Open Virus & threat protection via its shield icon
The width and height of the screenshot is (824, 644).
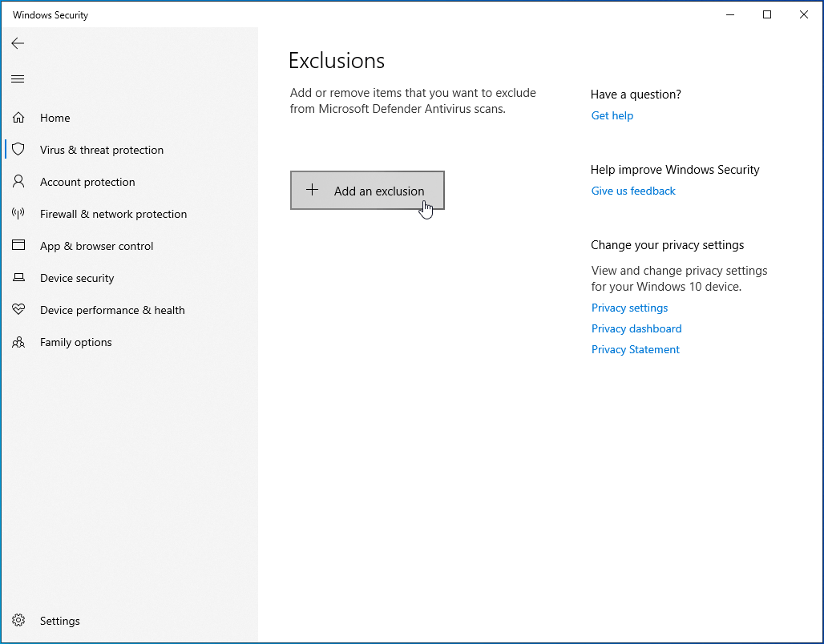[18, 149]
